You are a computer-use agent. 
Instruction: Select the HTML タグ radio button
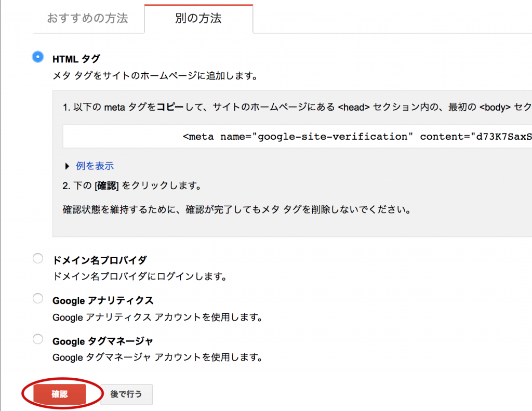pyautogui.click(x=37, y=57)
